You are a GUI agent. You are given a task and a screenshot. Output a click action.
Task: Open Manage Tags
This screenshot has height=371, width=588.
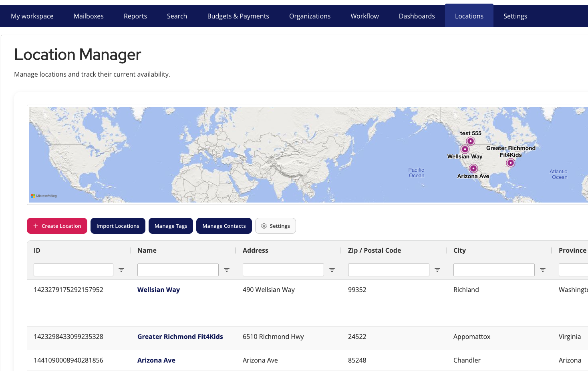point(171,226)
